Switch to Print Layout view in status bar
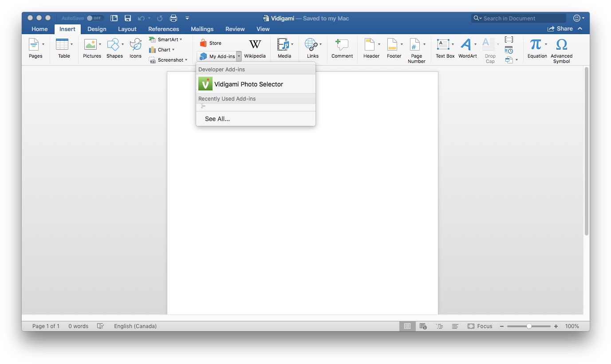611x364 pixels. [407, 326]
